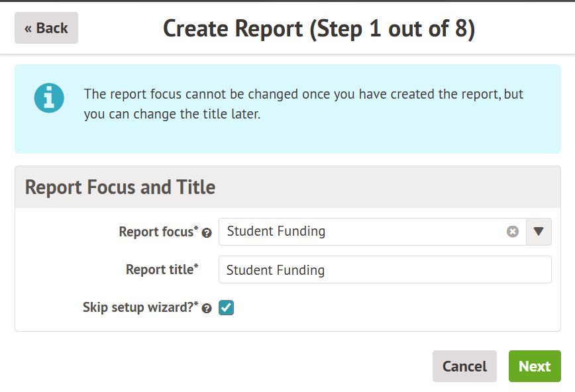Go back using the « Back button
Screen dimensions: 575x392
tap(46, 28)
